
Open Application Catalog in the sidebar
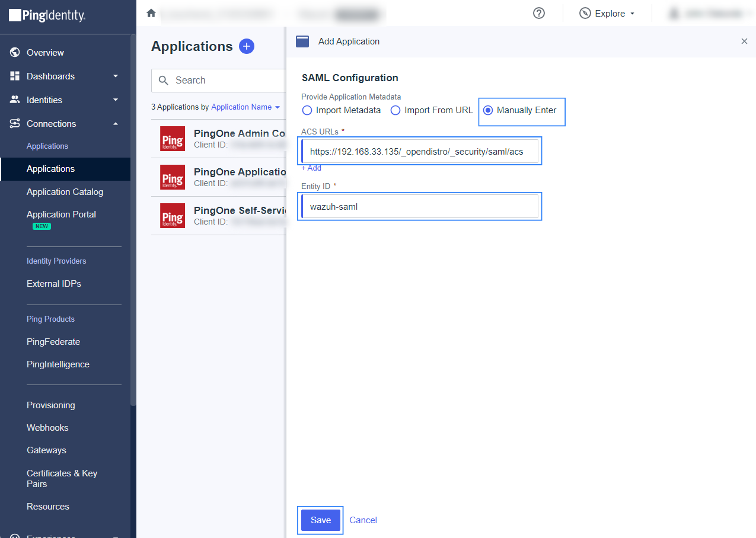(x=65, y=192)
